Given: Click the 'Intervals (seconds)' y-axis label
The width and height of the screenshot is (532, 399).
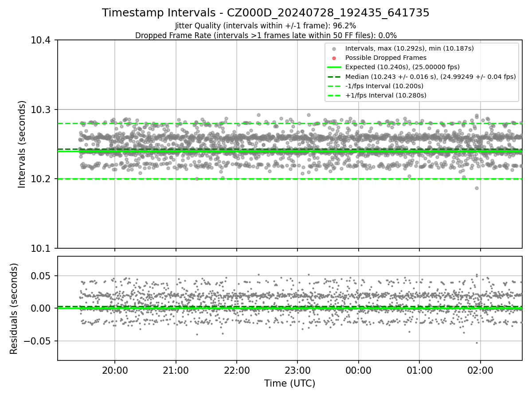Looking at the screenshot, I should (x=22, y=144).
